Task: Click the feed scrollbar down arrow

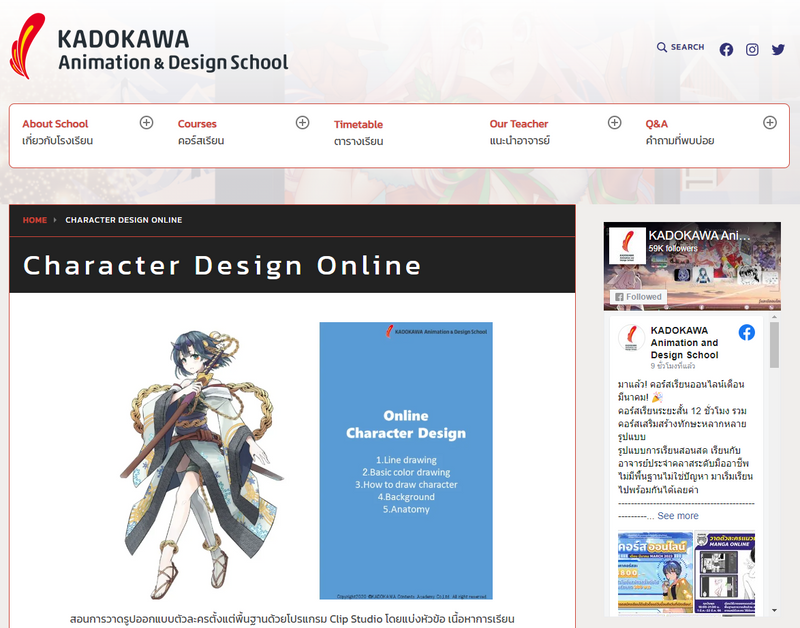Action: [774, 610]
